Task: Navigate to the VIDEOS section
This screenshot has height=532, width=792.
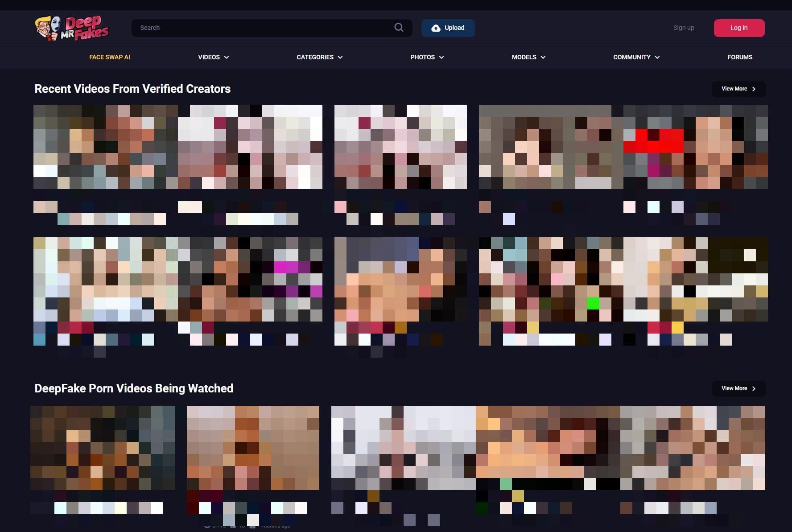Action: tap(209, 57)
